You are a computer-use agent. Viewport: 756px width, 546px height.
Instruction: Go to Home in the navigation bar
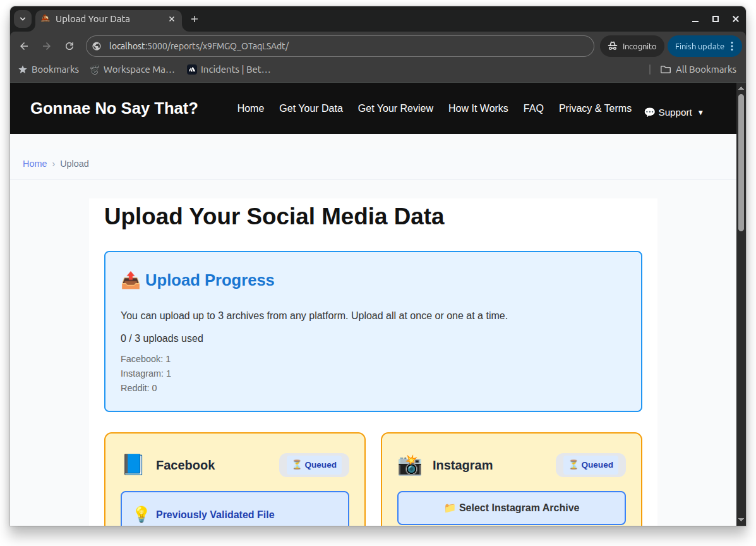pos(251,109)
